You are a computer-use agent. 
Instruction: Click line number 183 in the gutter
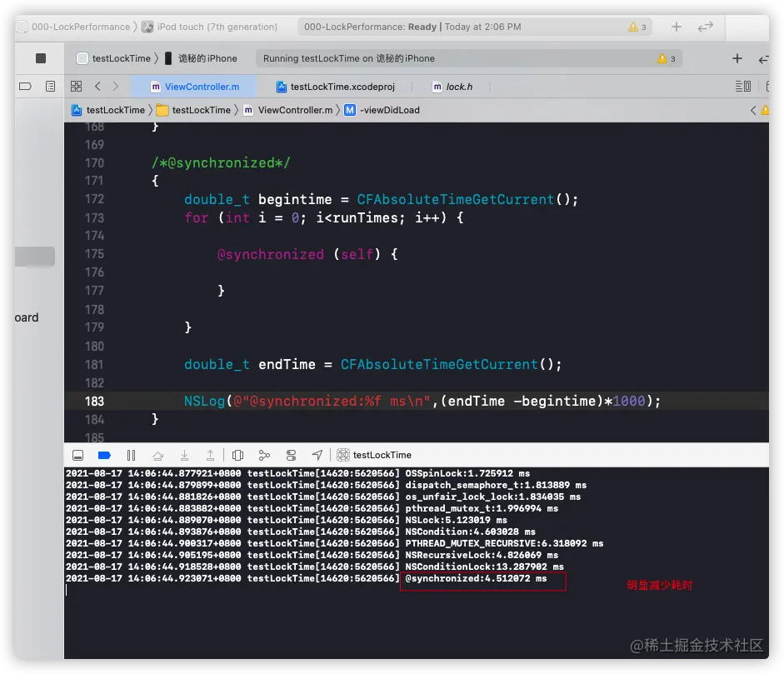pyautogui.click(x=94, y=401)
